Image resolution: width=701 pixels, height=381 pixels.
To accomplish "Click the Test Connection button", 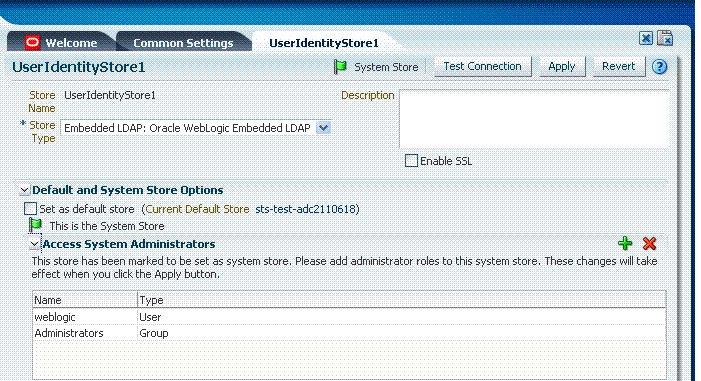I will tap(482, 66).
